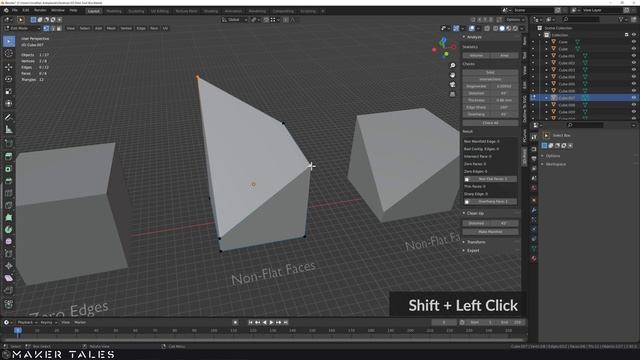Click the outliner search field
This screenshot has width=640, height=360.
pos(581,19)
